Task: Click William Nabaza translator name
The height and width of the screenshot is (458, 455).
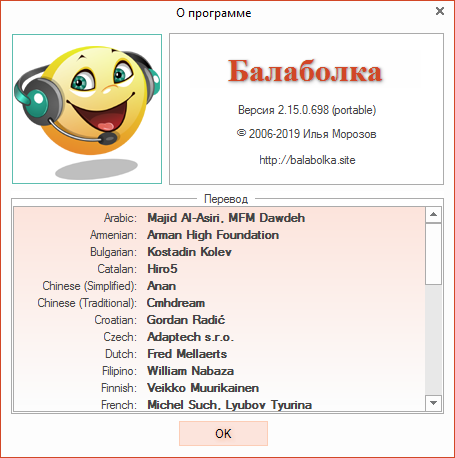Action: 191,371
